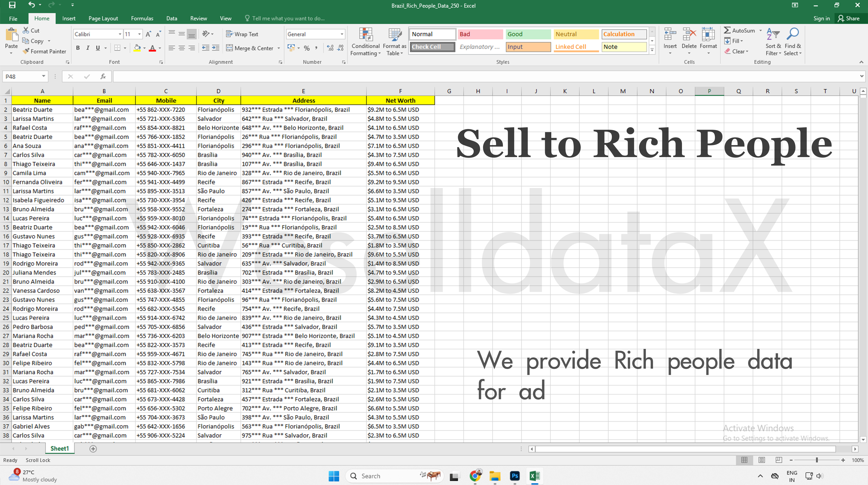Click the Orientation text-angle icon
This screenshot has height=485, width=868.
click(206, 34)
